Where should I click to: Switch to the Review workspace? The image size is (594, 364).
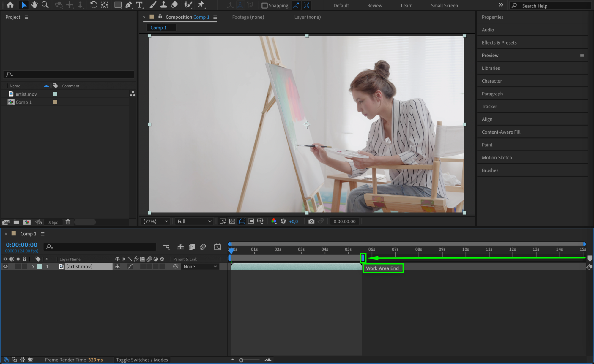click(375, 6)
